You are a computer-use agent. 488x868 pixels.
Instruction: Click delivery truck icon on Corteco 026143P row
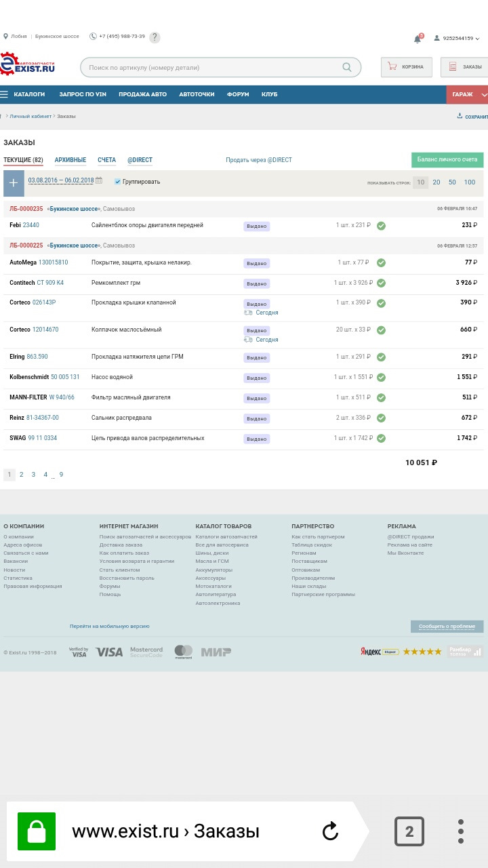249,313
